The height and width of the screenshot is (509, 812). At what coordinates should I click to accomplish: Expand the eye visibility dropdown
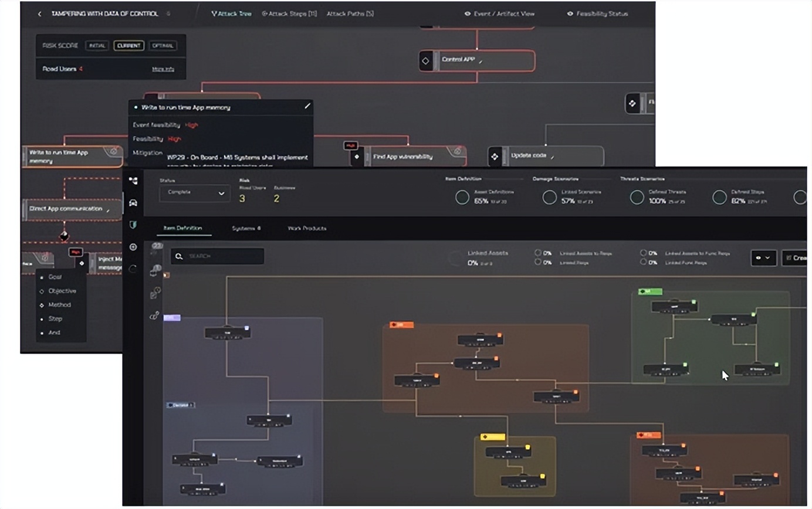pyautogui.click(x=763, y=257)
